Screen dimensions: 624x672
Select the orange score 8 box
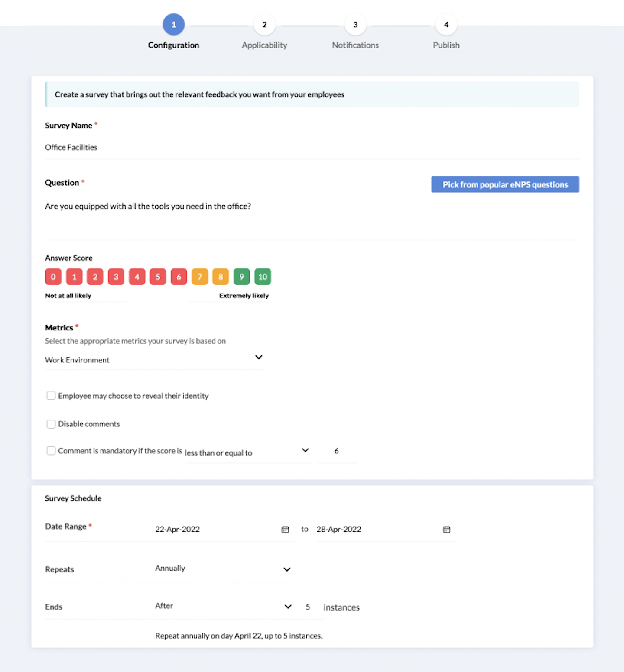pyautogui.click(x=221, y=277)
